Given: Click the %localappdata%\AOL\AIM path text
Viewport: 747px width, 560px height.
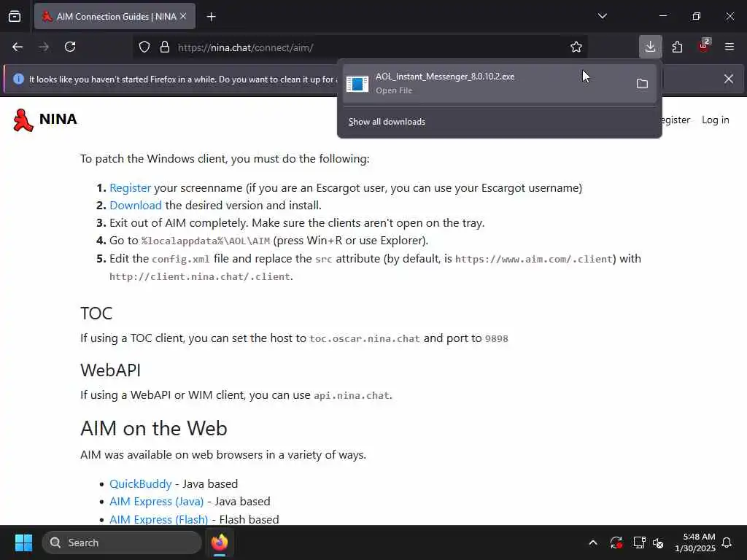Looking at the screenshot, I should tap(206, 241).
